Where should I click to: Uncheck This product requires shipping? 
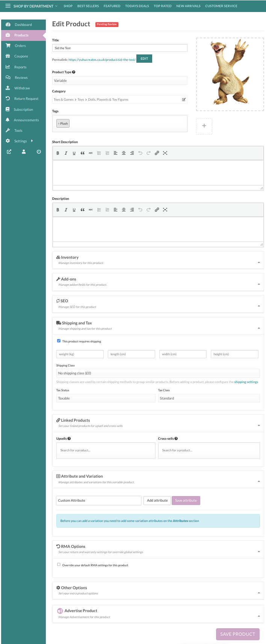click(x=59, y=341)
